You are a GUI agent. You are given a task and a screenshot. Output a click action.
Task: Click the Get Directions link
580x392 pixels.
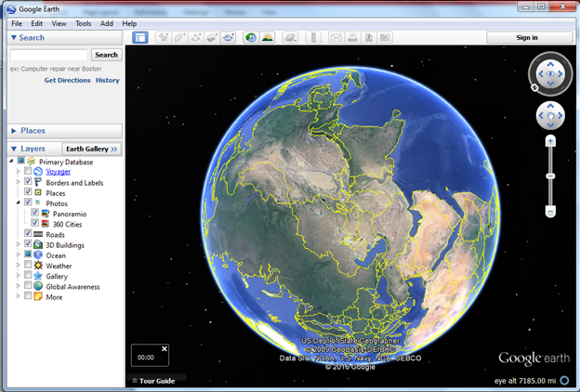[67, 80]
